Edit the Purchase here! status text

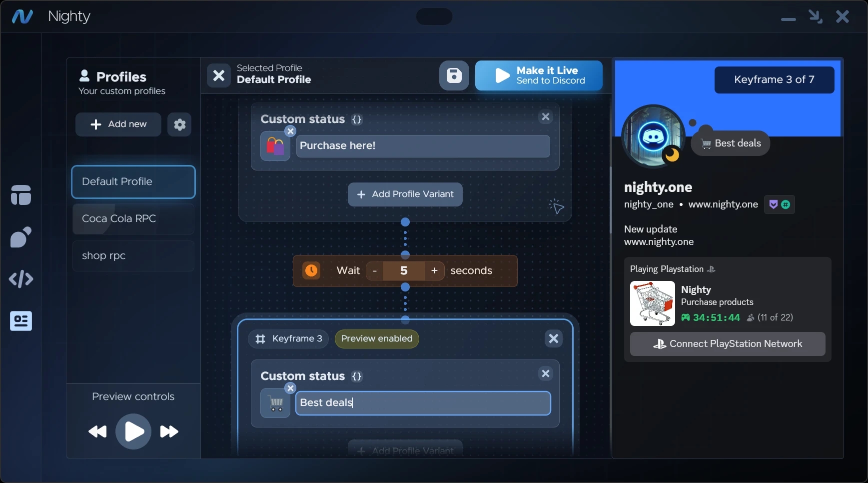(423, 146)
